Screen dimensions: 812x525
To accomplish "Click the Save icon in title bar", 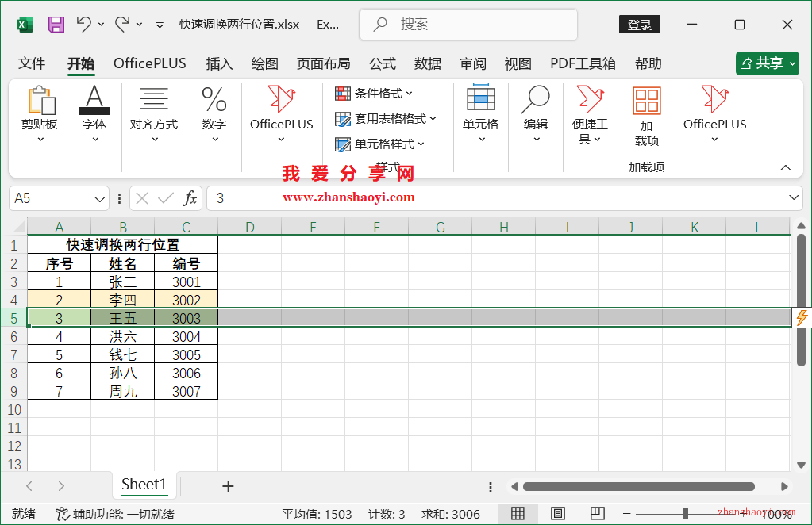I will tap(56, 25).
